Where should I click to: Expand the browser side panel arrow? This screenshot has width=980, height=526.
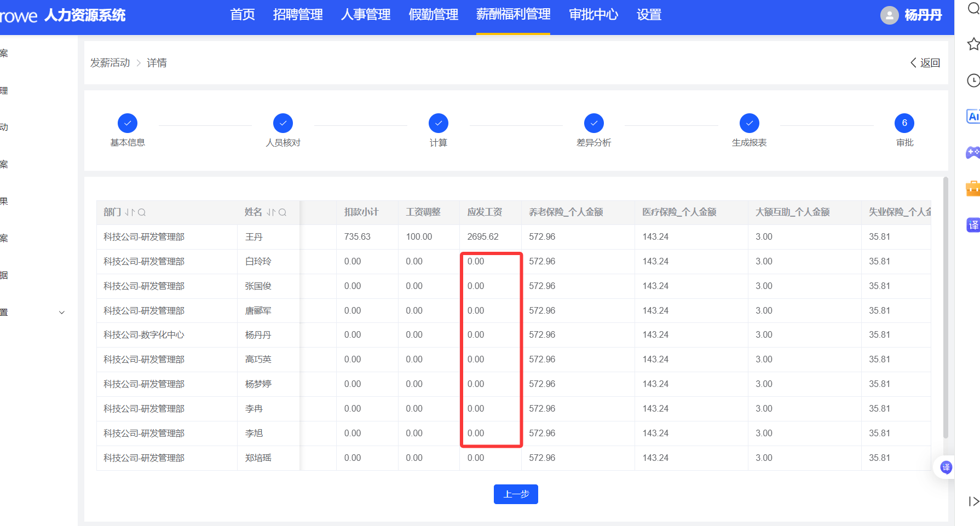[973, 501]
